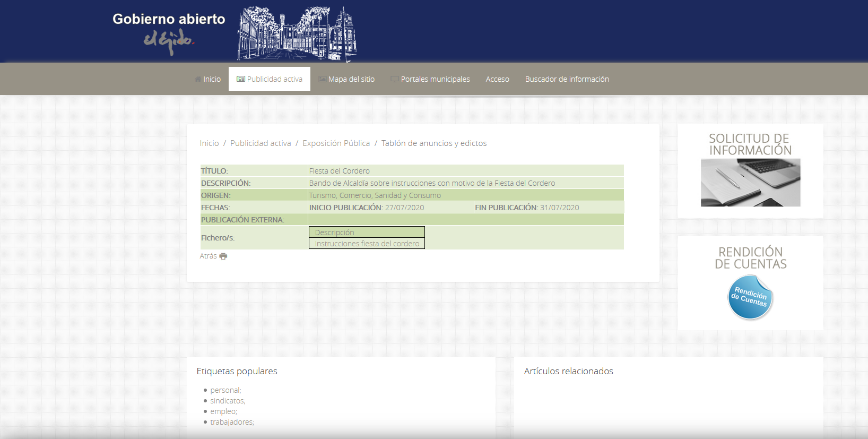Select the 'sindicatos' popular tag
Image resolution: width=868 pixels, height=439 pixels.
[x=227, y=401]
